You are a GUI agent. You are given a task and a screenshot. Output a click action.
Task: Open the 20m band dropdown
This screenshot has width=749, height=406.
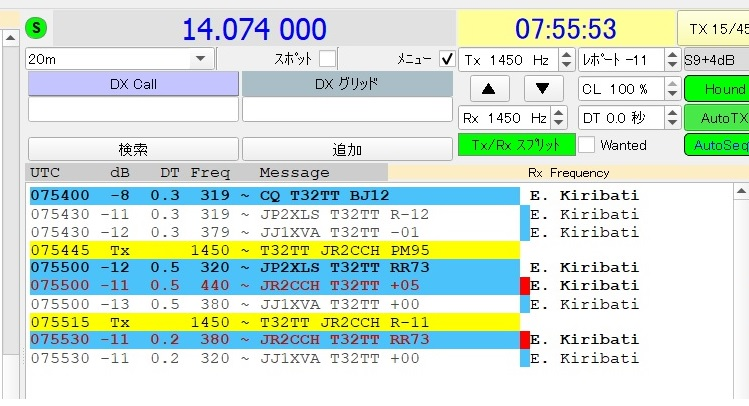tap(120, 59)
